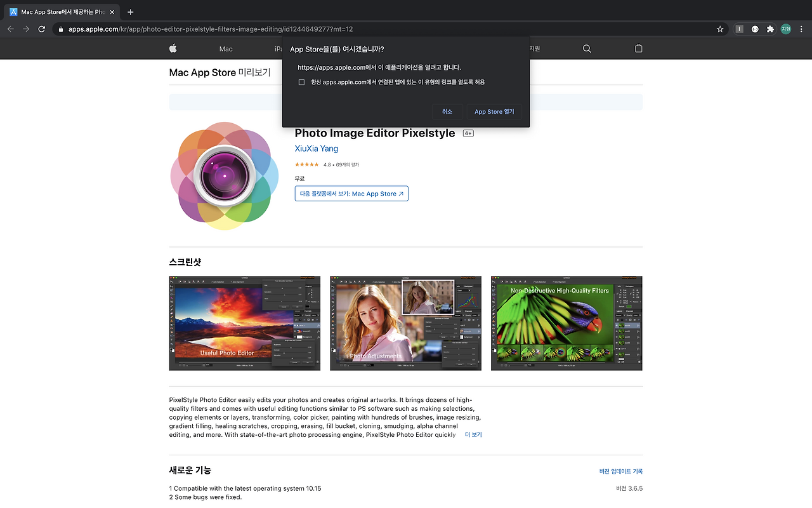Click the 취소 button in dialog
This screenshot has height=508, width=812.
447,112
